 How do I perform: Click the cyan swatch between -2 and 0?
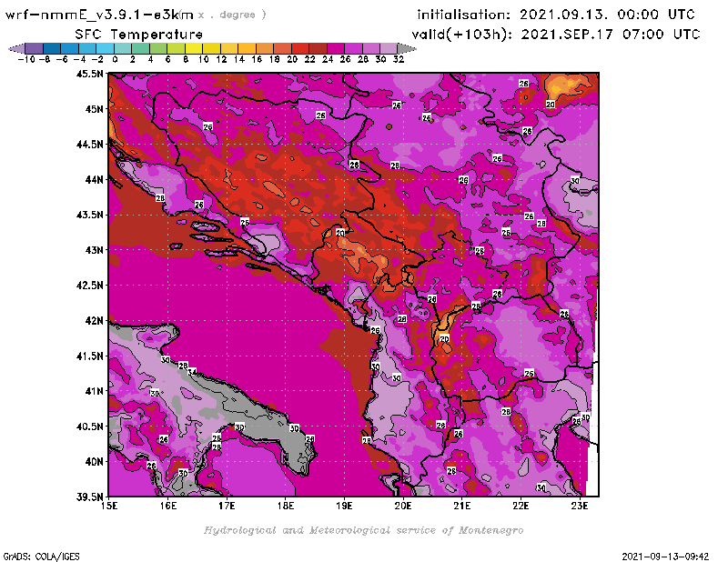[x=106, y=48]
